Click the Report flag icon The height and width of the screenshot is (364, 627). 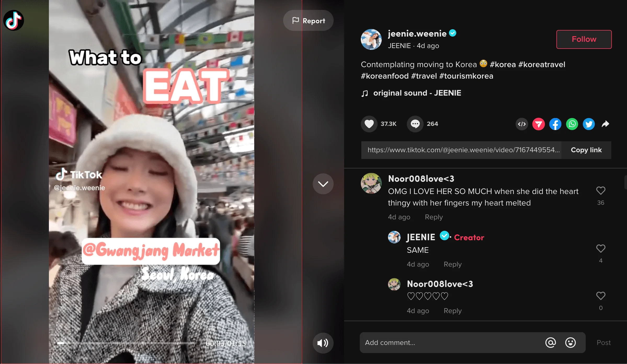click(x=294, y=21)
